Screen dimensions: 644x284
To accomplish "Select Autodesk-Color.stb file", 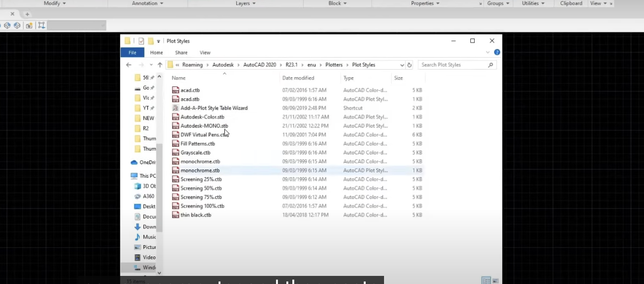I will pyautogui.click(x=202, y=117).
